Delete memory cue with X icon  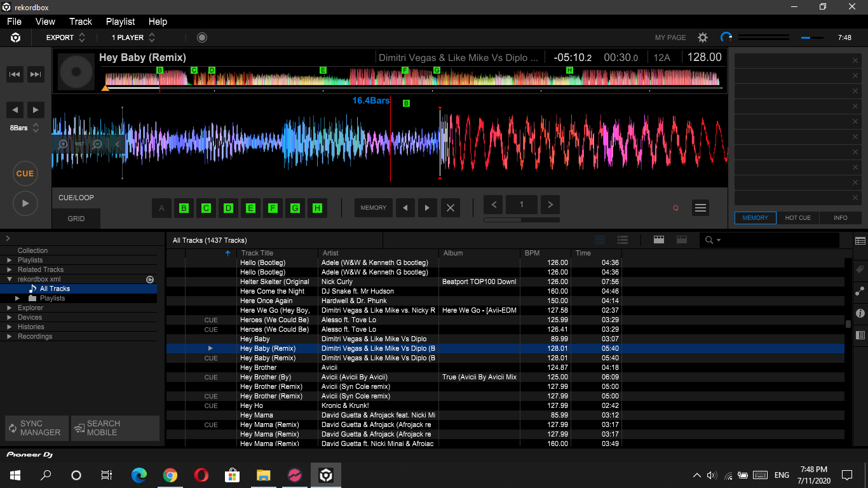[451, 208]
